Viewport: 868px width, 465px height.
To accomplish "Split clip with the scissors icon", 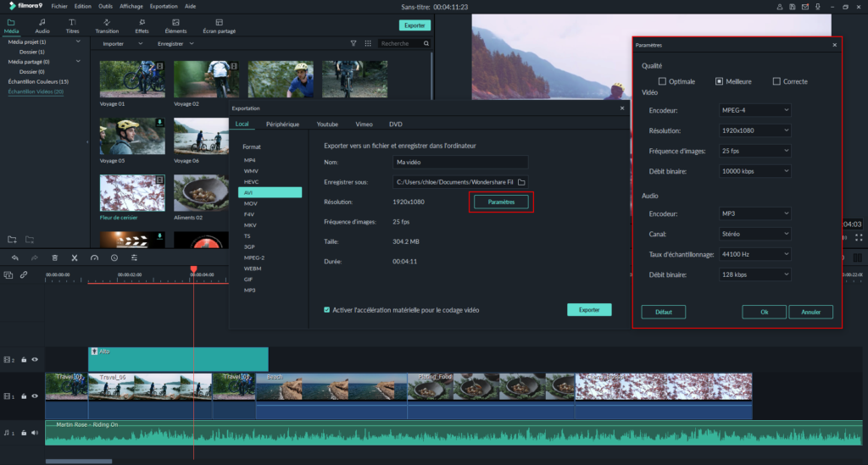I will point(75,257).
